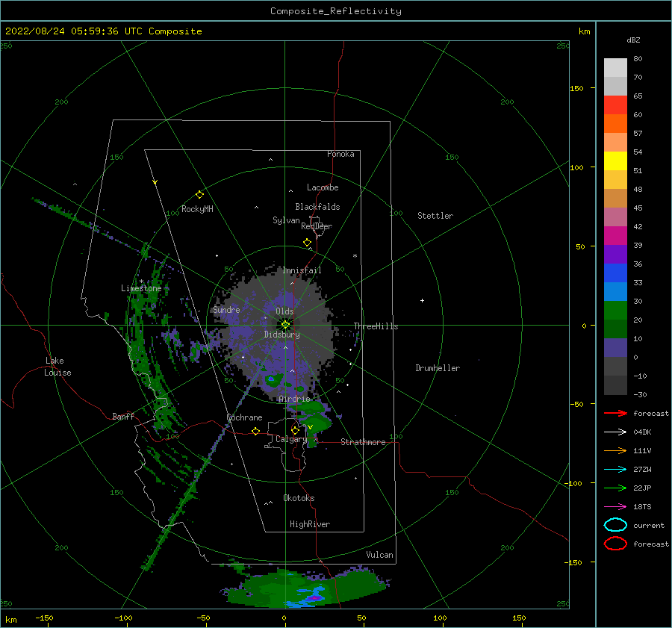Click the Ponoka label
672x628 pixels.
click(x=340, y=154)
